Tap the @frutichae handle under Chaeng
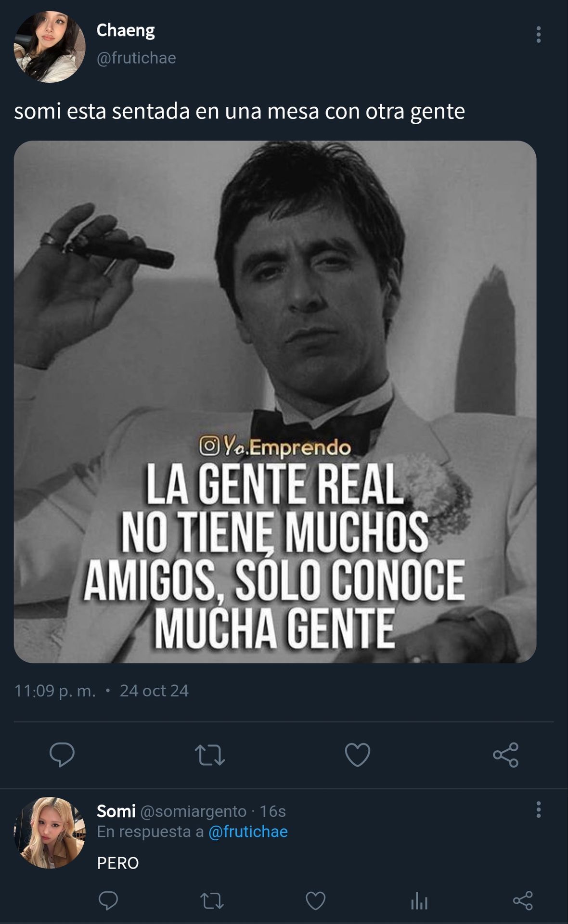The image size is (568, 924). (x=136, y=58)
